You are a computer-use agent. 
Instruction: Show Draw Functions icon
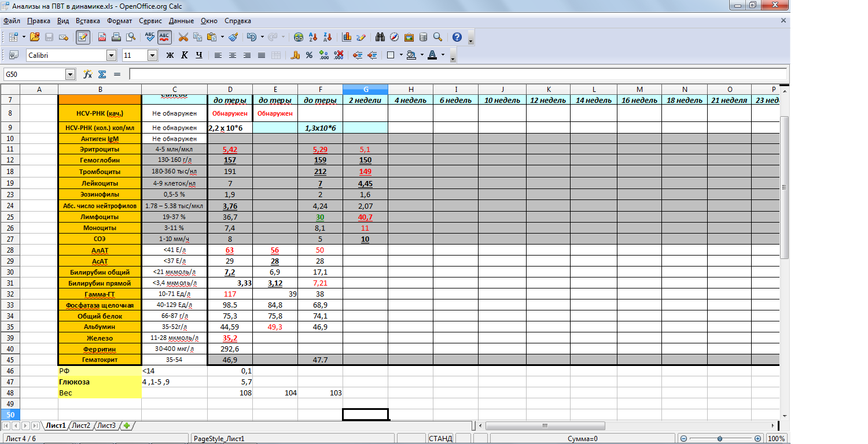tap(362, 37)
